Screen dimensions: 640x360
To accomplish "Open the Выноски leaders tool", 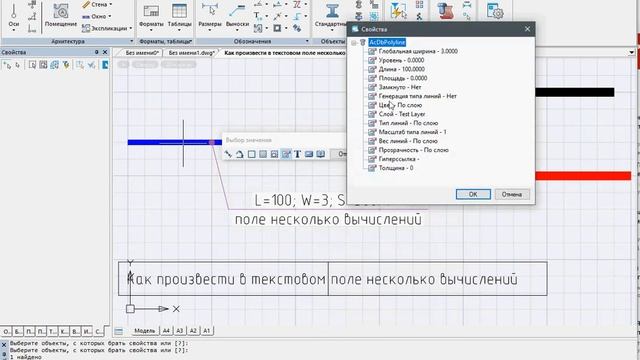I will pyautogui.click(x=237, y=16).
